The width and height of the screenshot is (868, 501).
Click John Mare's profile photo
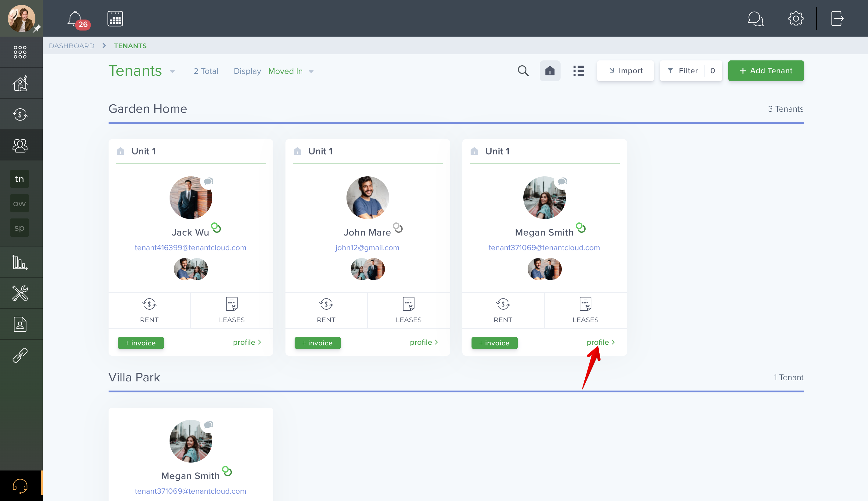tap(368, 198)
